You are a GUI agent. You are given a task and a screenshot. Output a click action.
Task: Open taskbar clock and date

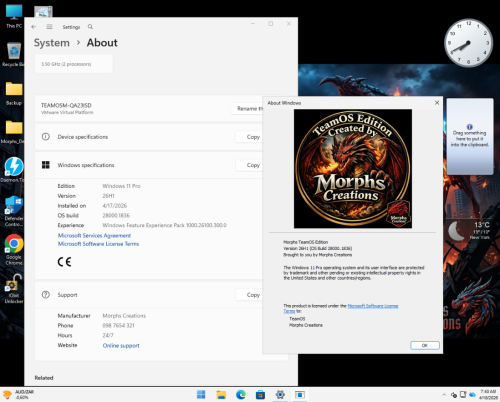pyautogui.click(x=488, y=395)
